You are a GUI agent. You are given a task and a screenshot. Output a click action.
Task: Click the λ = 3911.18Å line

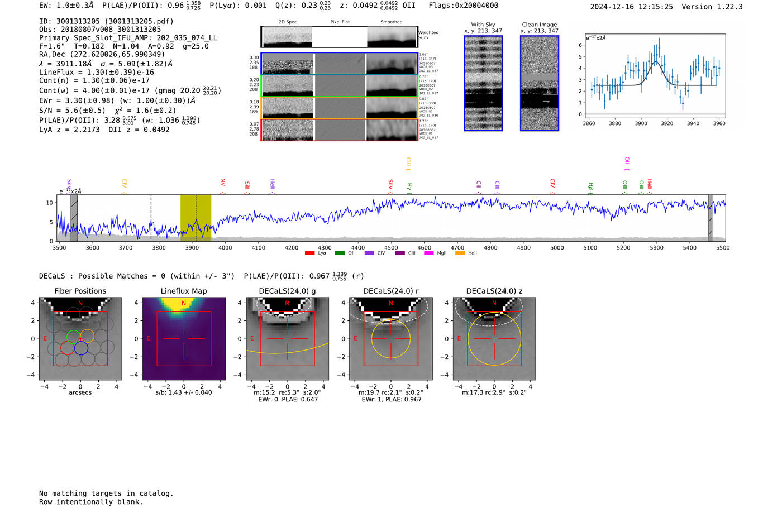point(106,64)
